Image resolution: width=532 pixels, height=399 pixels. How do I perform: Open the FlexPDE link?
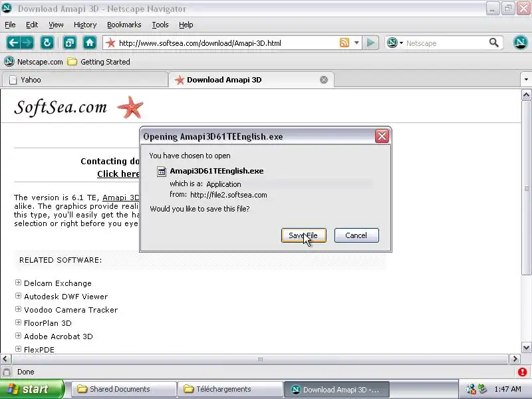tap(39, 350)
